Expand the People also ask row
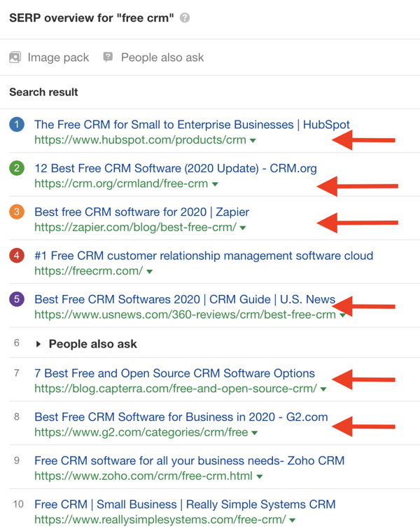 point(38,344)
